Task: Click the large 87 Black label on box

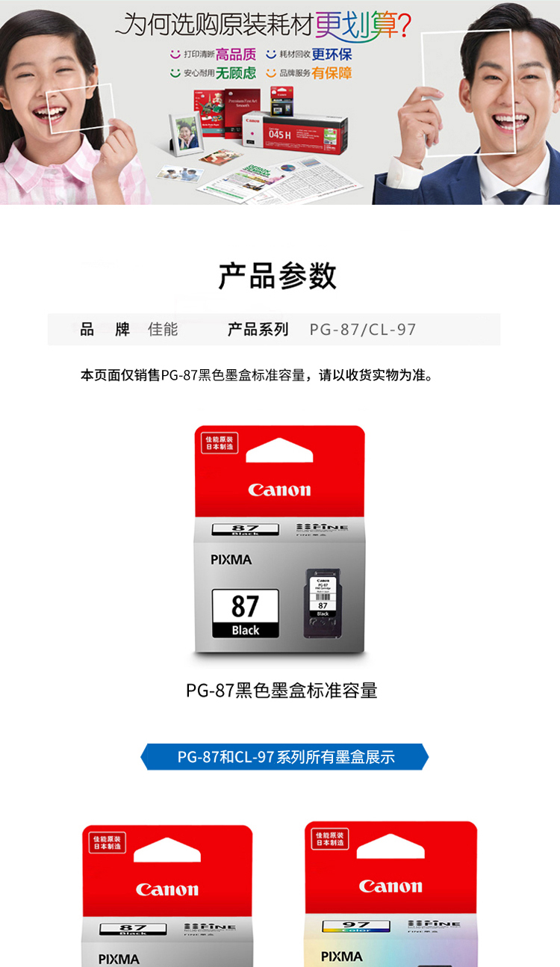Action: point(245,614)
